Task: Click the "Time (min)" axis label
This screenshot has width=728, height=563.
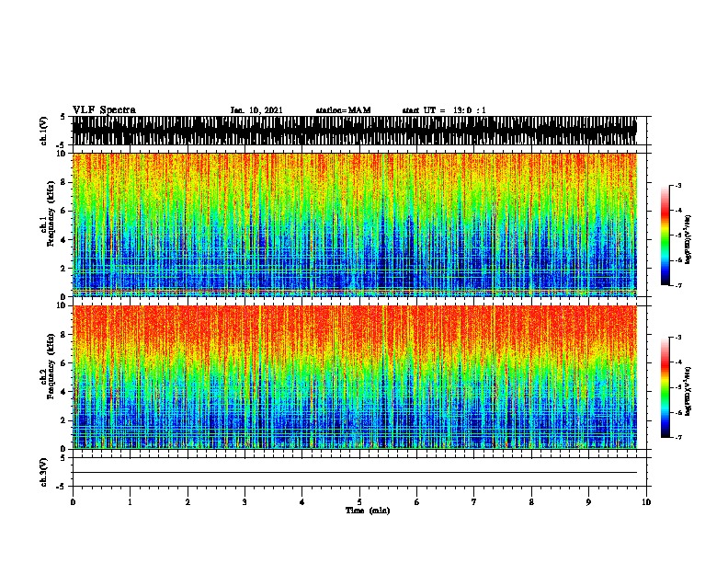Action: [368, 511]
